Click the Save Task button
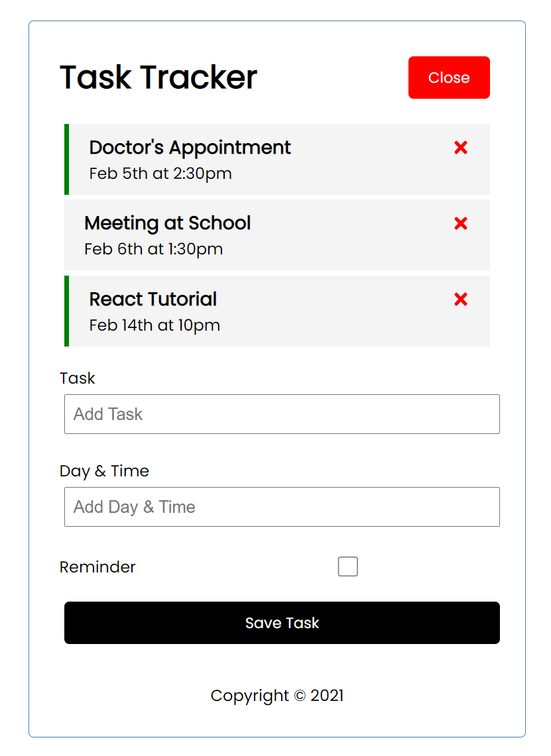Screen dimensions: 551x756 click(282, 623)
